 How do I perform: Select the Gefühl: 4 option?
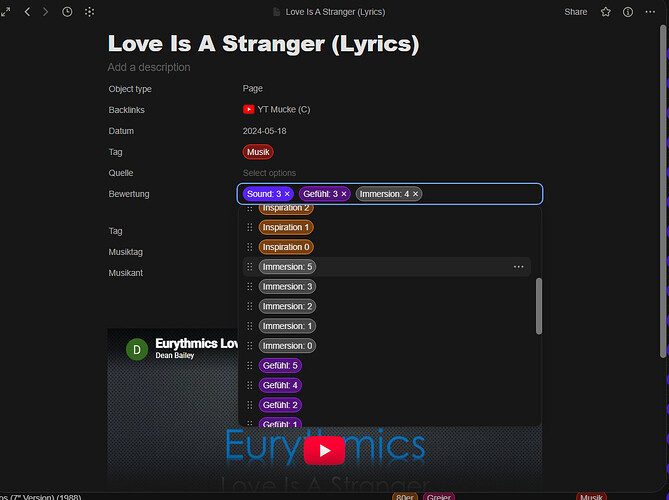pyautogui.click(x=280, y=385)
